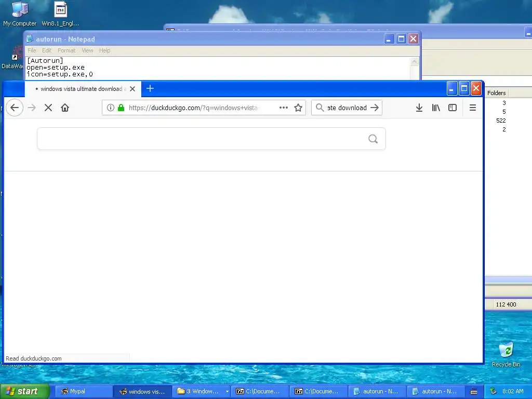Close the windows vista ultimate download tab
This screenshot has width=532, height=399.
pyautogui.click(x=132, y=89)
